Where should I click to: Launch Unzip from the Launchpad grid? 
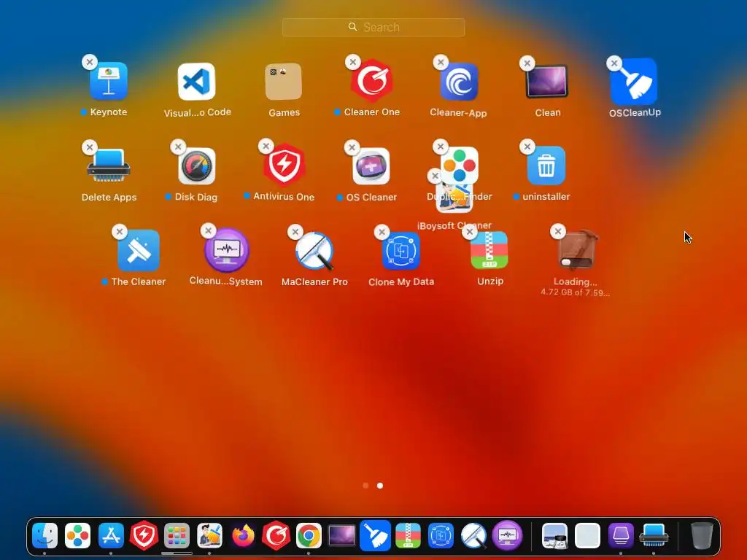(489, 250)
